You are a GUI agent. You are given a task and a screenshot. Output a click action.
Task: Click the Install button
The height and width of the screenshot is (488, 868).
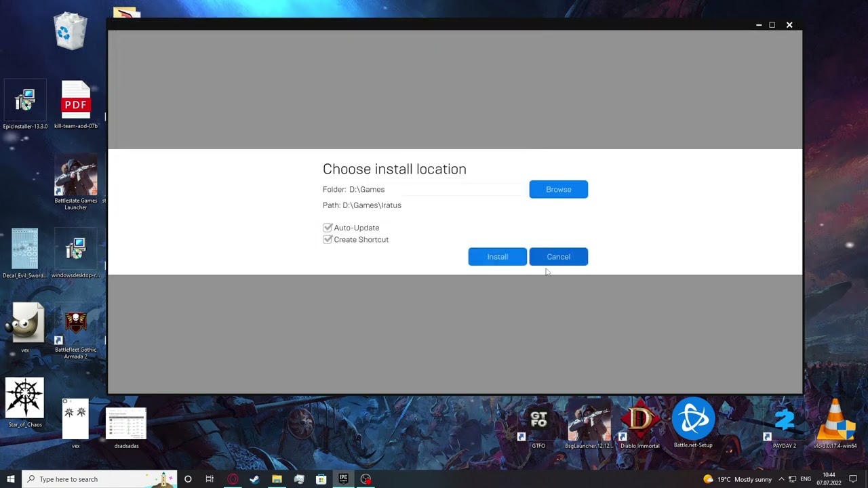click(x=497, y=256)
